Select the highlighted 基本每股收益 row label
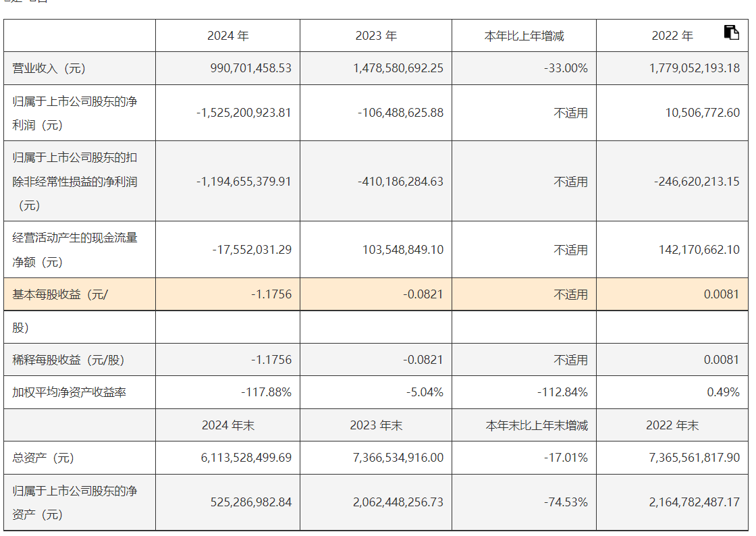The image size is (756, 536). point(60,294)
